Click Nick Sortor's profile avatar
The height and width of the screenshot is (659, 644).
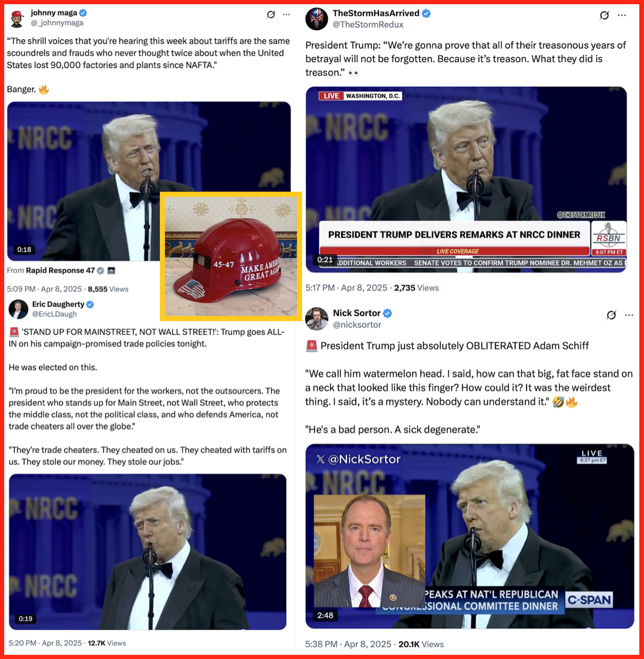pos(317,319)
